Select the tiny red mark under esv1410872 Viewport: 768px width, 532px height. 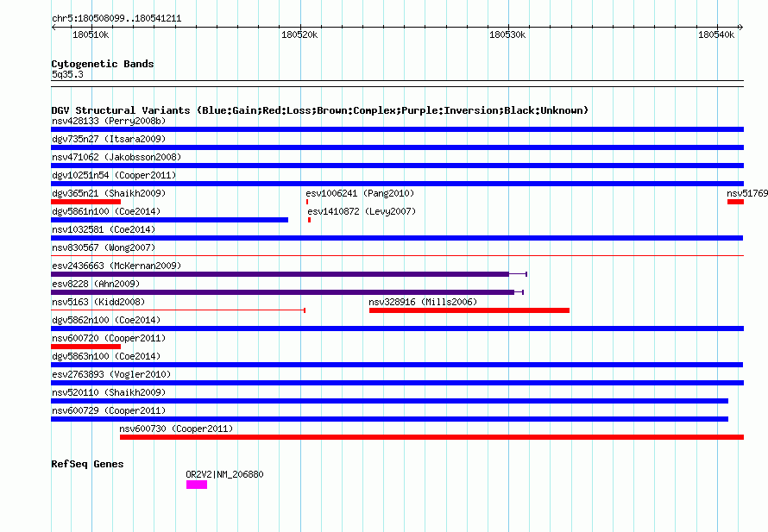point(309,220)
